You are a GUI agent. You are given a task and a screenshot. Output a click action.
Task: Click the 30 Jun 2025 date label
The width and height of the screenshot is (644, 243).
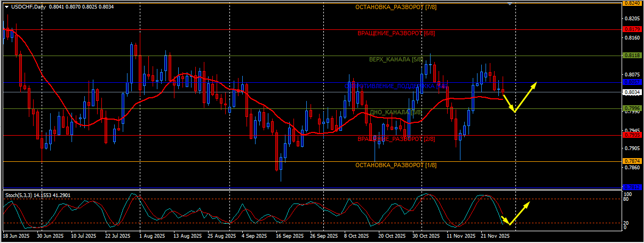click(49, 236)
